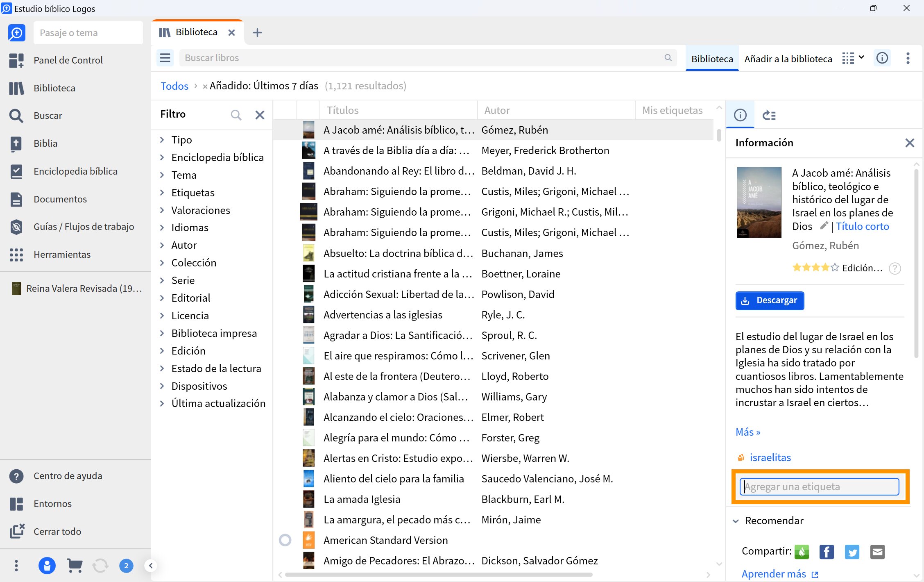Expand the Valoraciones filter
Image resolution: width=924 pixels, height=582 pixels.
point(162,210)
